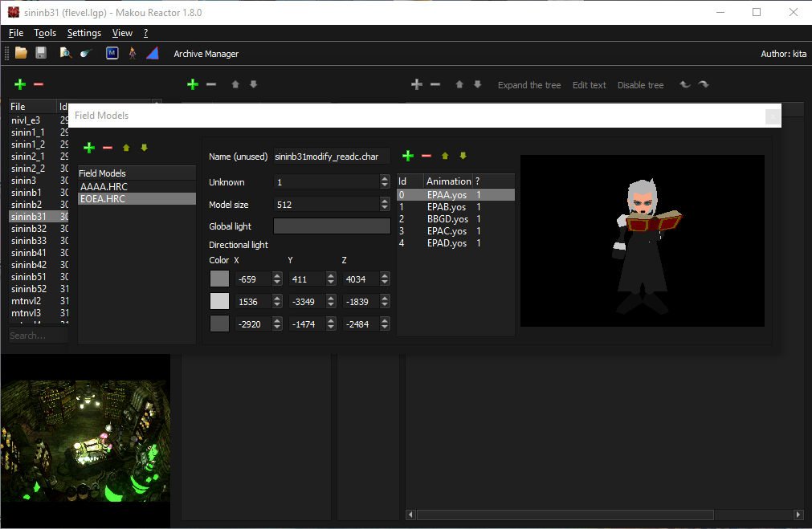Add an animation with green plus icon
This screenshot has width=812, height=529.
(408, 156)
